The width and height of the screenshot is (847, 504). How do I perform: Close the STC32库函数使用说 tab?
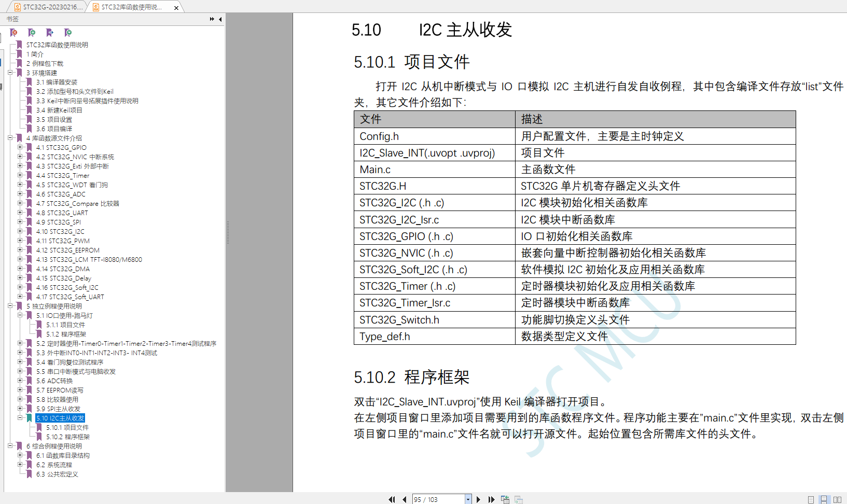(x=176, y=8)
